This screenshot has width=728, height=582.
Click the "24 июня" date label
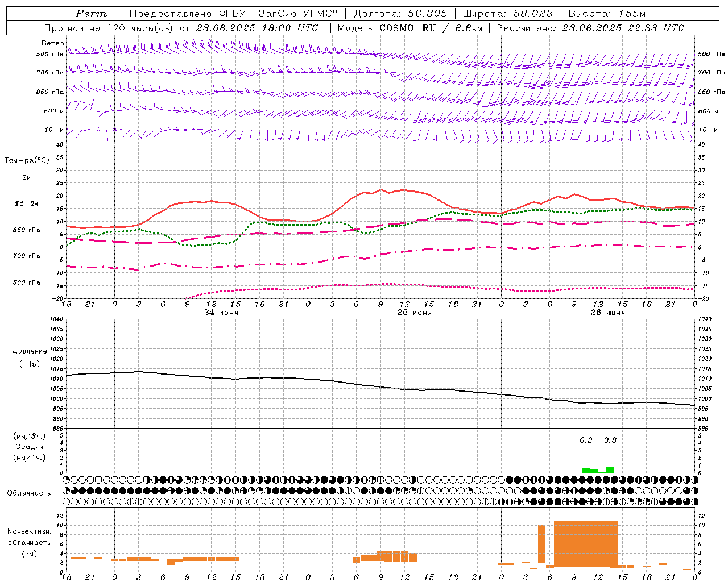coord(221,313)
